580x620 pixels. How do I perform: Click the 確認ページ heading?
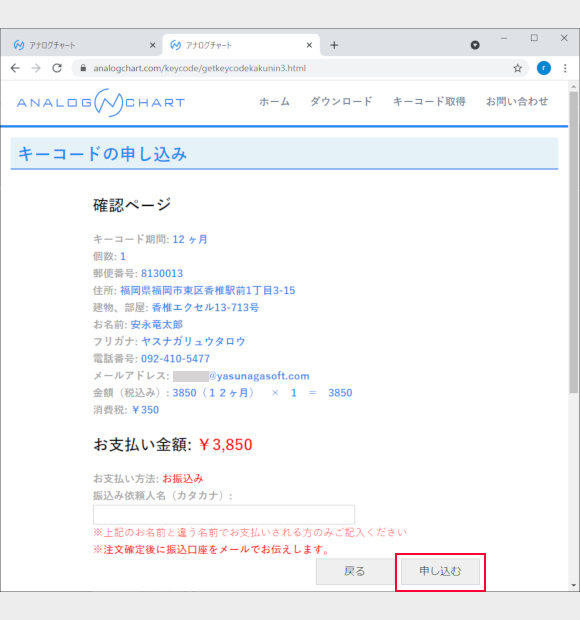(x=132, y=205)
